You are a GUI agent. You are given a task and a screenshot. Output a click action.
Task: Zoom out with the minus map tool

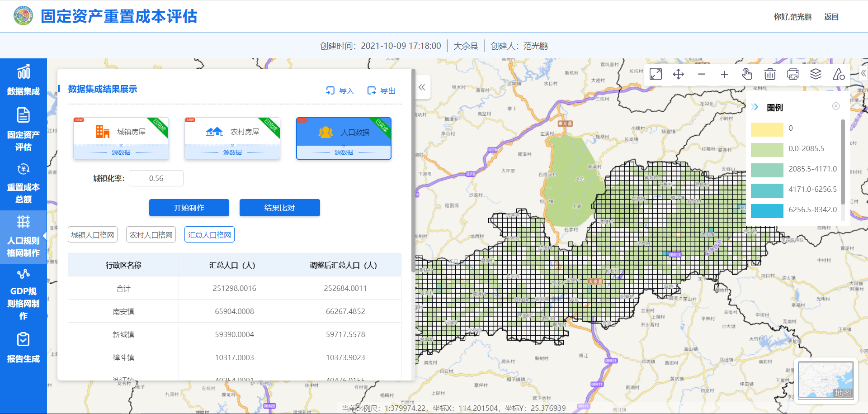[701, 74]
